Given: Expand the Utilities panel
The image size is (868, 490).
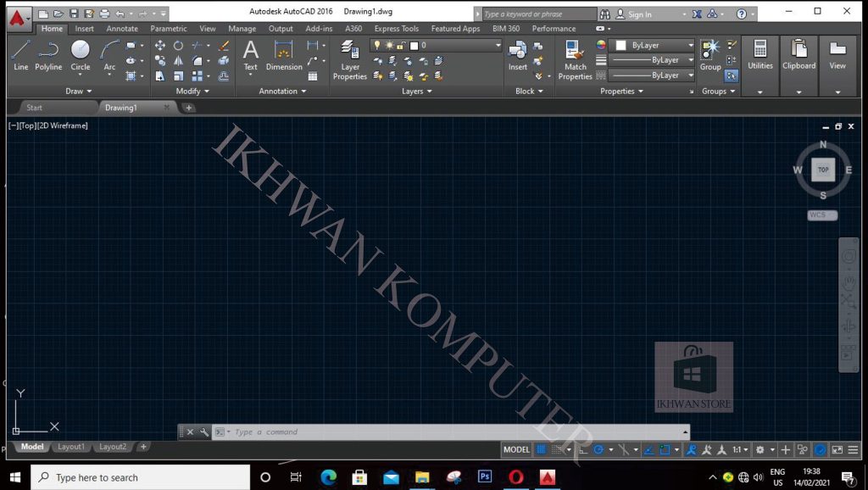Looking at the screenshot, I should [x=760, y=92].
